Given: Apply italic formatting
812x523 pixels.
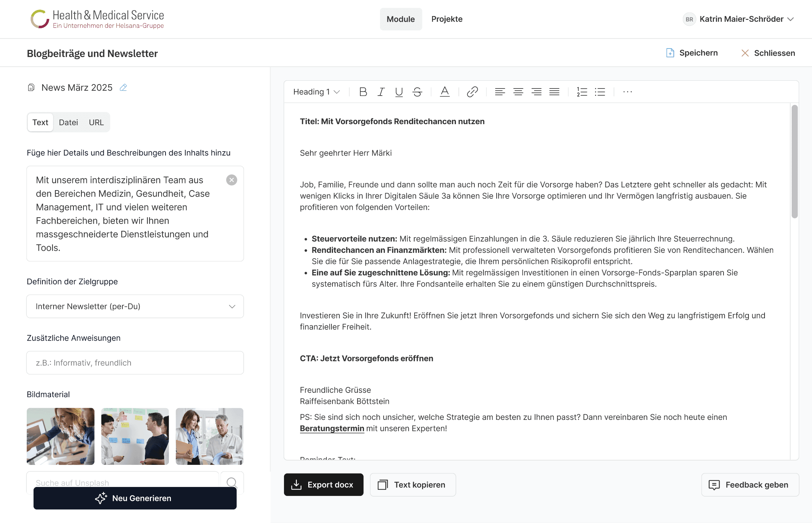Looking at the screenshot, I should (381, 92).
